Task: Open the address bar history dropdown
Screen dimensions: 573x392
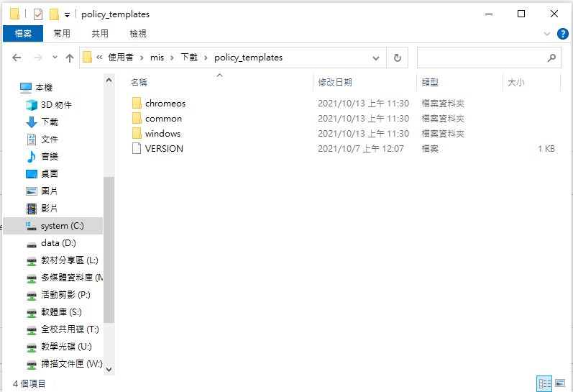Action: 376,58
